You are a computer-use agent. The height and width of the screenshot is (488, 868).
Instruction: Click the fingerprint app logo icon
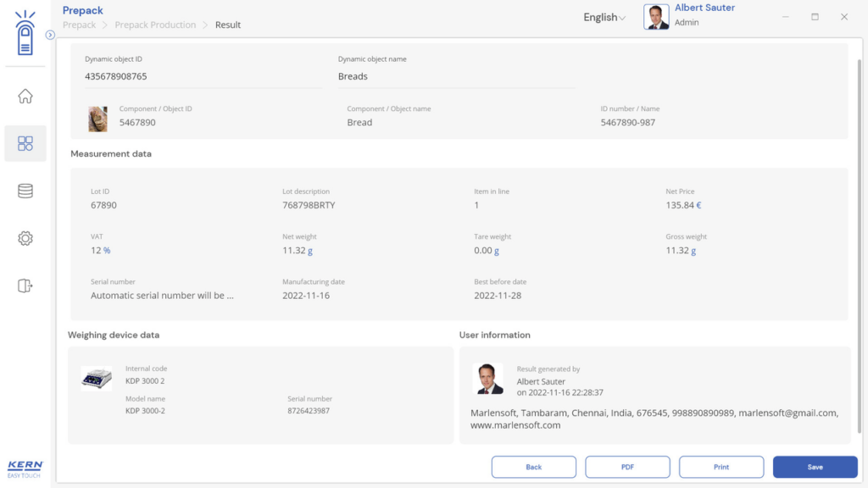point(25,33)
